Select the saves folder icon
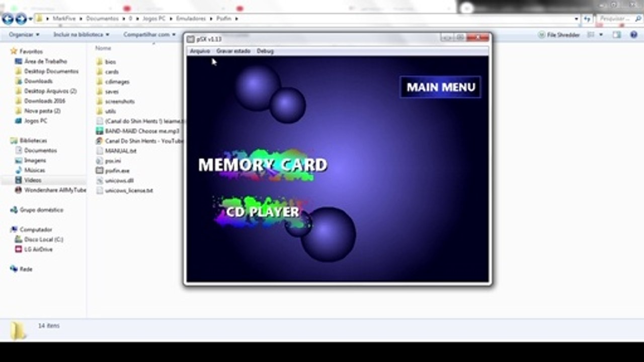This screenshot has width=644, height=362. 99,92
